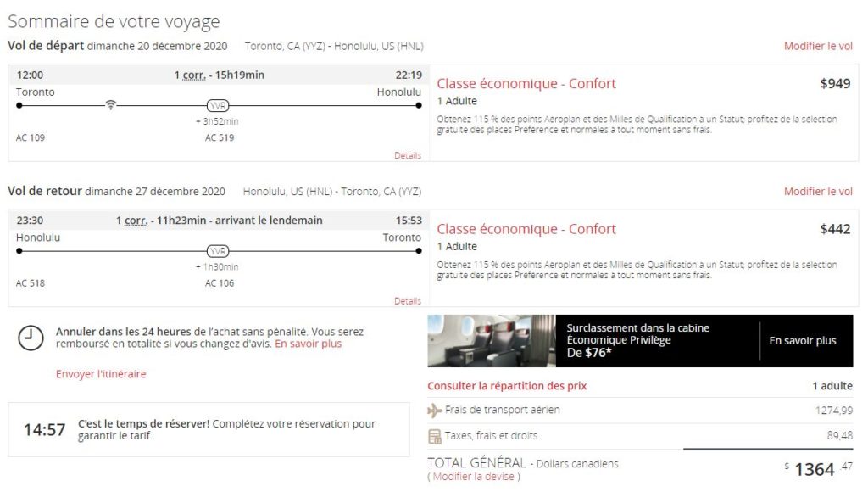
Task: Click the airplane icon next to Frais de transport aérien
Action: click(x=435, y=411)
